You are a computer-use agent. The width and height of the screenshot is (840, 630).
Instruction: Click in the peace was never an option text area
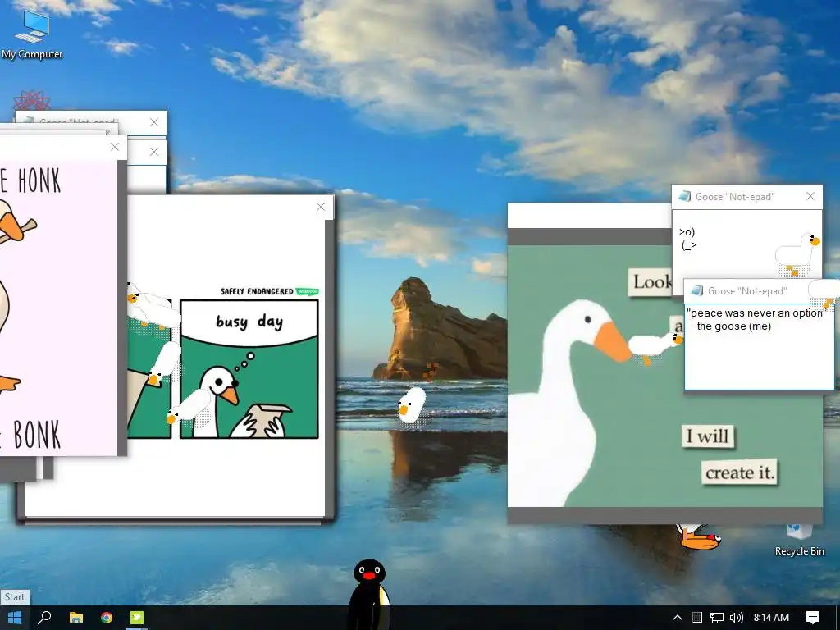coord(759,347)
